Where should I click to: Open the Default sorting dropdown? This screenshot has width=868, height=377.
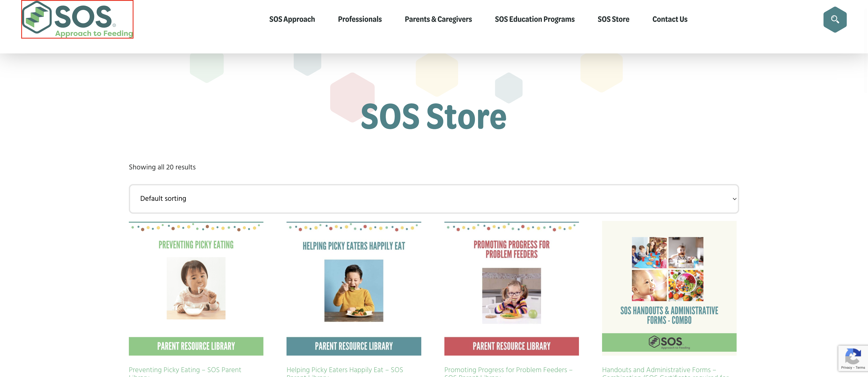(x=434, y=199)
